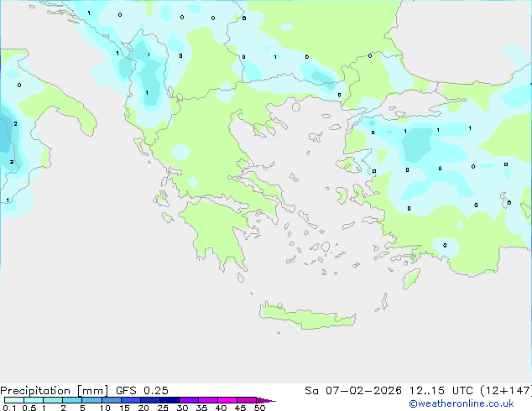The width and height of the screenshot is (532, 411).
Task: Click the legend label "50"
Action: pyautogui.click(x=259, y=408)
